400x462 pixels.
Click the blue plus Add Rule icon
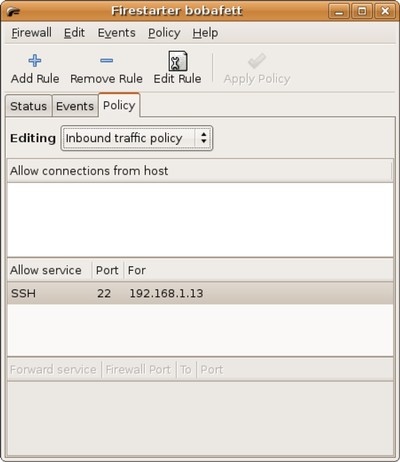coord(35,61)
